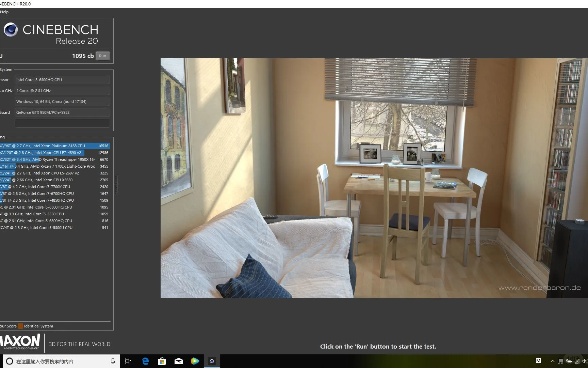Click the CINEBENCH Release 20 title text
The height and width of the screenshot is (368, 588).
tap(60, 34)
